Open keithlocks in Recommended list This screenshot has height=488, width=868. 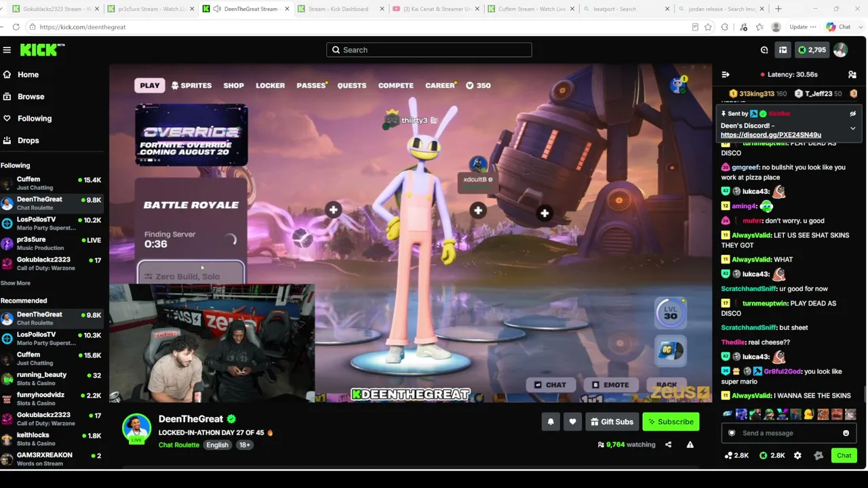click(x=51, y=439)
